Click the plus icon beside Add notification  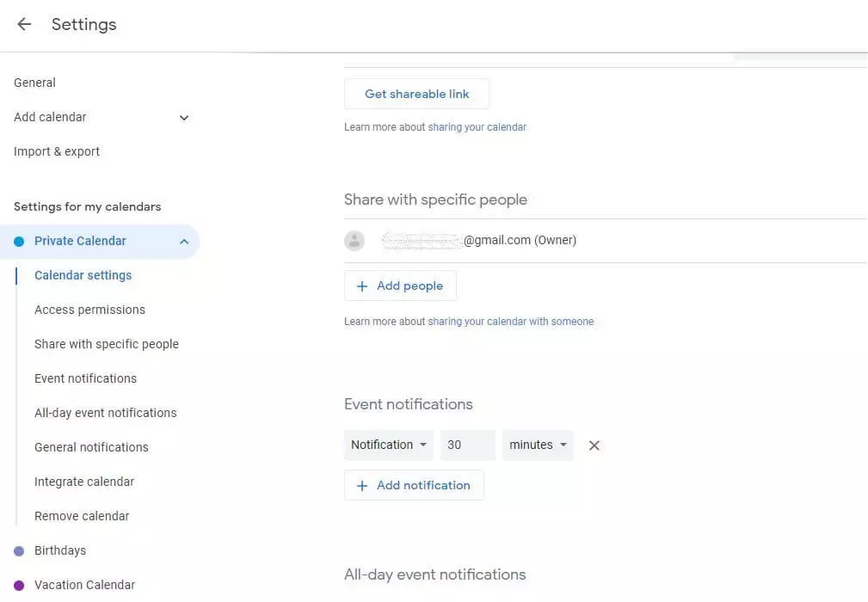362,486
